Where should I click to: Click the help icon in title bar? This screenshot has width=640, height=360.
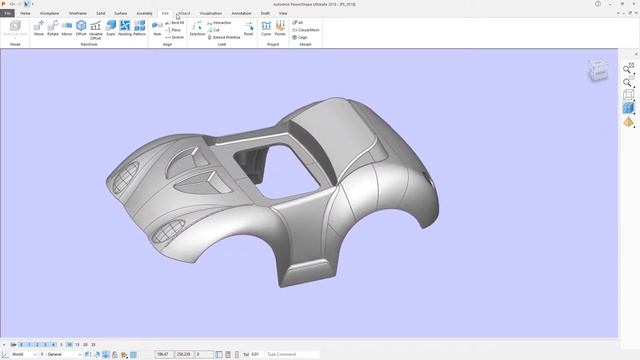point(598,4)
